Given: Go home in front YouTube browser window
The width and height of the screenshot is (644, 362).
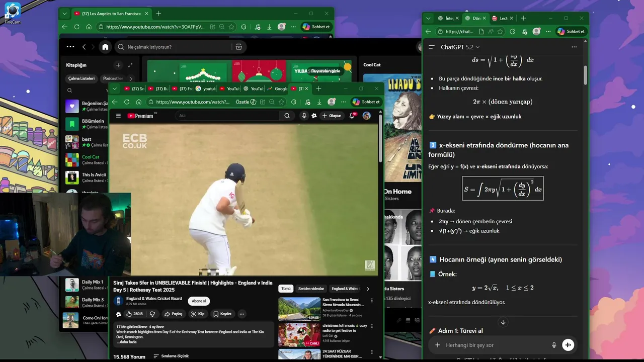Looking at the screenshot, I should coord(139,102).
